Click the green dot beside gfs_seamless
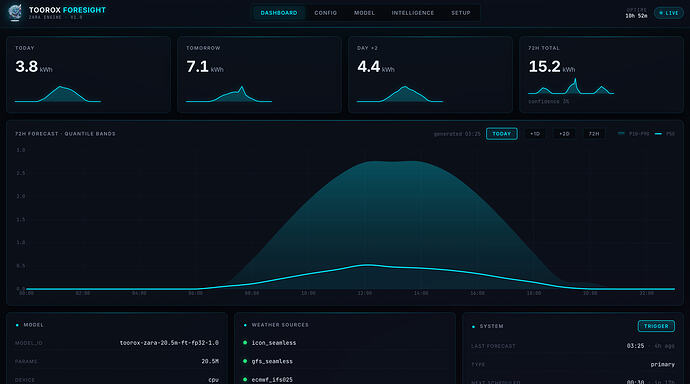 [x=245, y=361]
